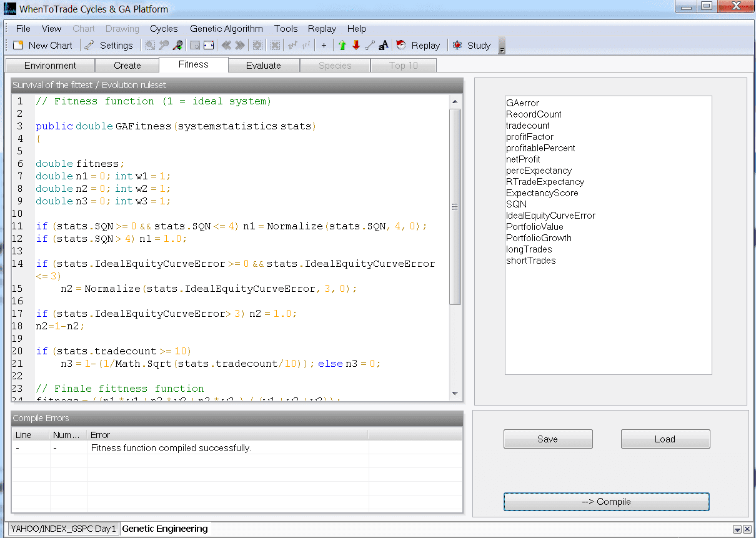This screenshot has height=538, width=756.
Task: Click the chart window icon in toolbar
Action: pos(194,45)
